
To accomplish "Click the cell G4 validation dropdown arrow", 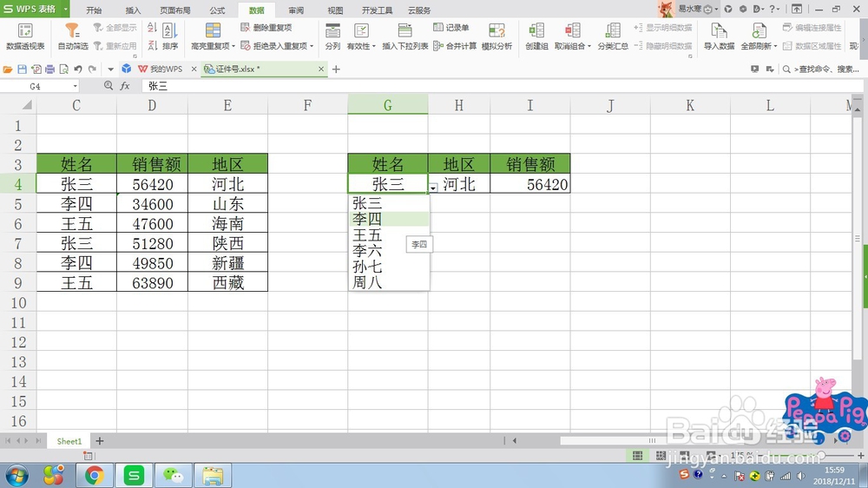I will 433,188.
